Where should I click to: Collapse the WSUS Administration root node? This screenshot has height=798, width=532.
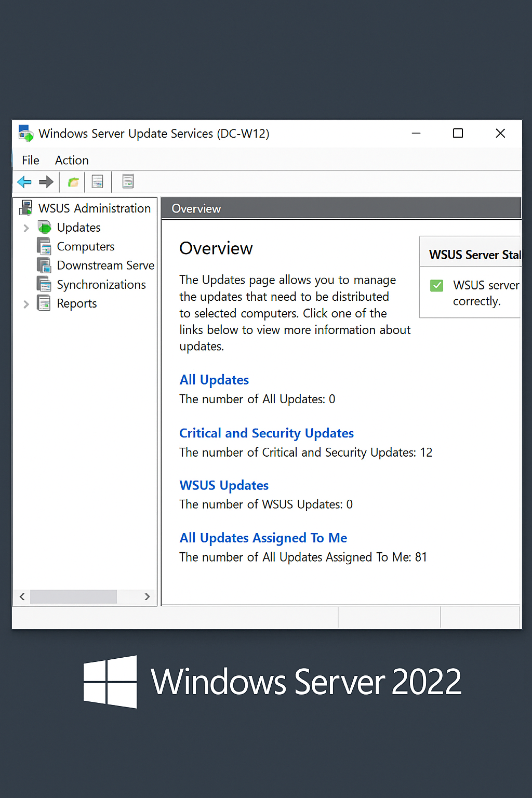tap(94, 208)
